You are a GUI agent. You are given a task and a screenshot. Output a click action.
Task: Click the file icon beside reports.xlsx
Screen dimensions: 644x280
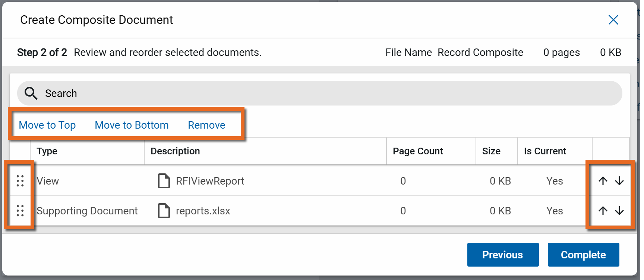coord(164,211)
